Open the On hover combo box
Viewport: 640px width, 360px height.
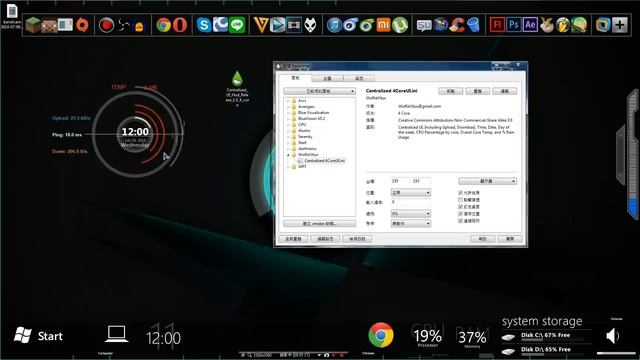[x=411, y=223]
